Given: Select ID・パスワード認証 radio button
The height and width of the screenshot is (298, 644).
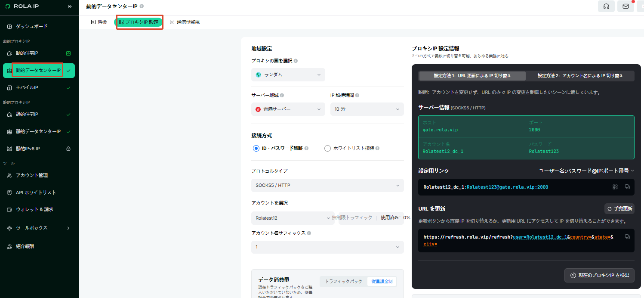Looking at the screenshot, I should [256, 148].
